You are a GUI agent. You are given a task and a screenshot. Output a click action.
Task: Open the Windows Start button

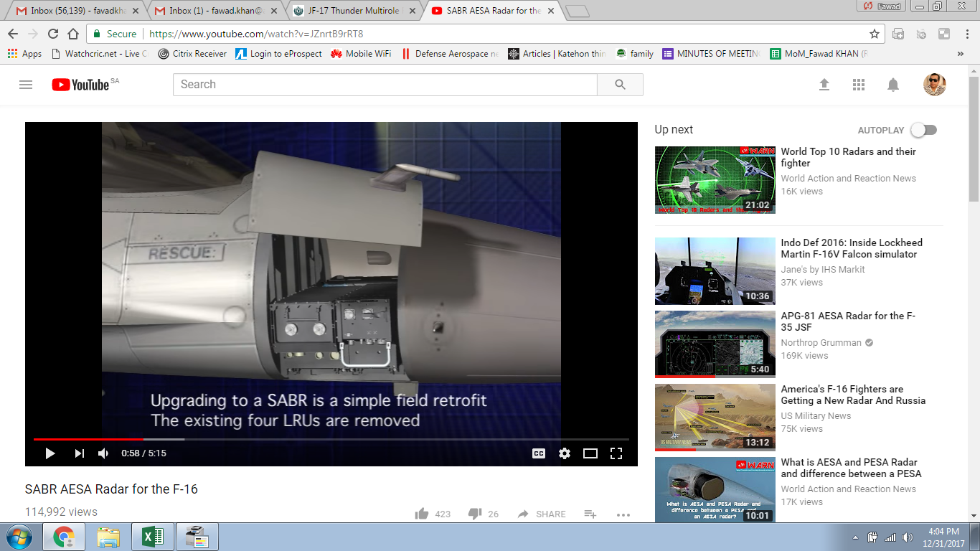(x=19, y=537)
